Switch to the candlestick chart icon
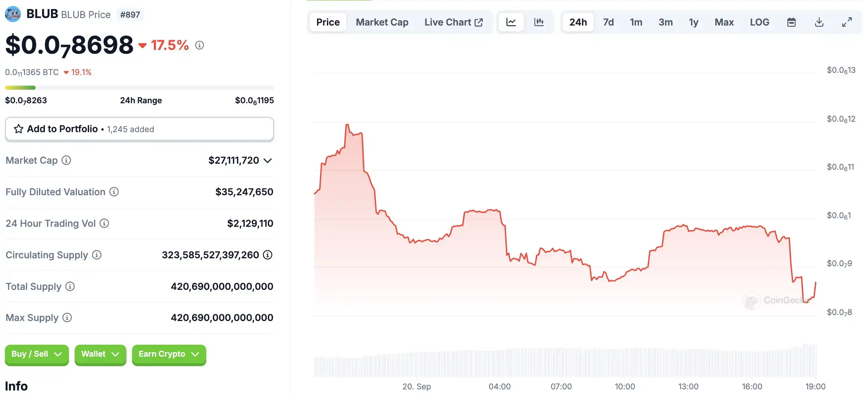 [539, 22]
